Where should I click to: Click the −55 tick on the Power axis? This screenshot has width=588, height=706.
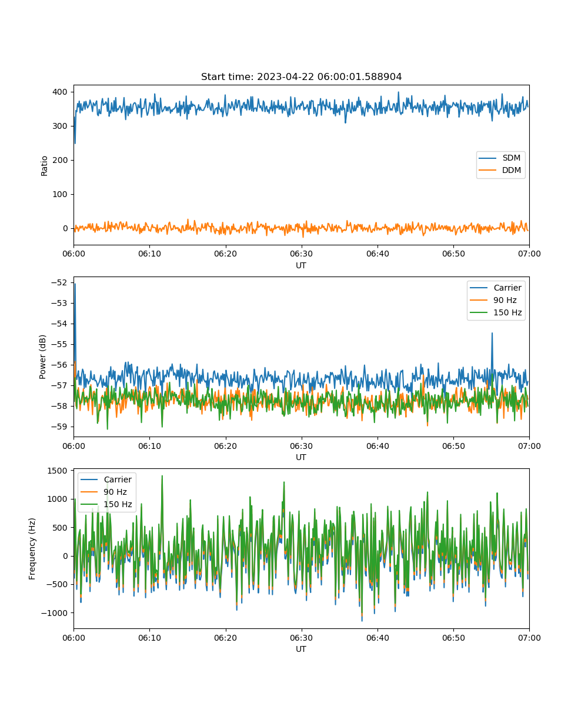coord(61,344)
